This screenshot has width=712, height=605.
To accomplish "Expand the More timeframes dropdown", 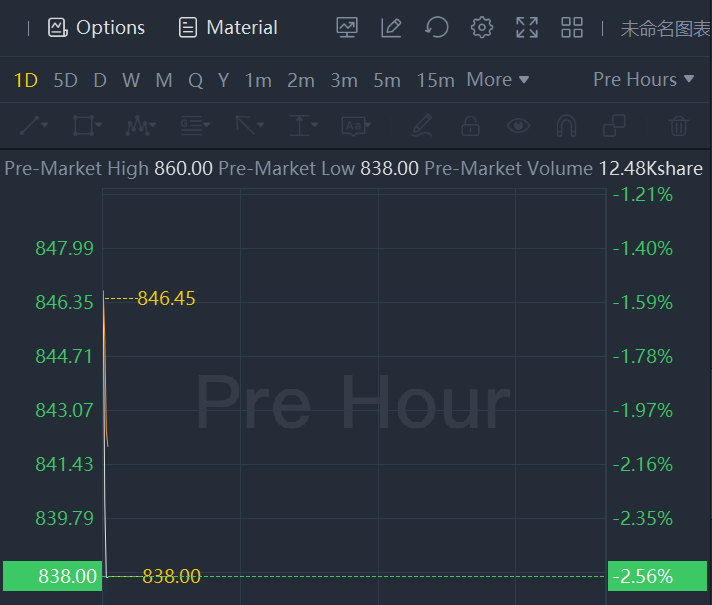I will [x=497, y=80].
